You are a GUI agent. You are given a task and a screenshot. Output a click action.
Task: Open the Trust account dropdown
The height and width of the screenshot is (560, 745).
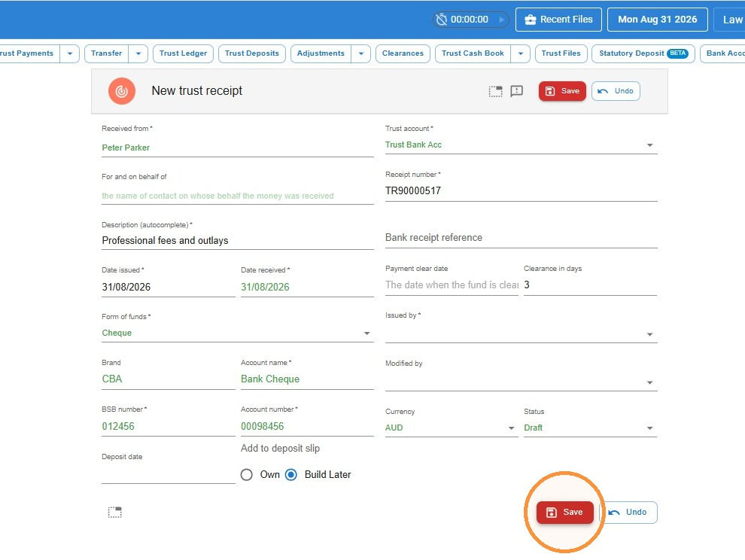coord(521,145)
